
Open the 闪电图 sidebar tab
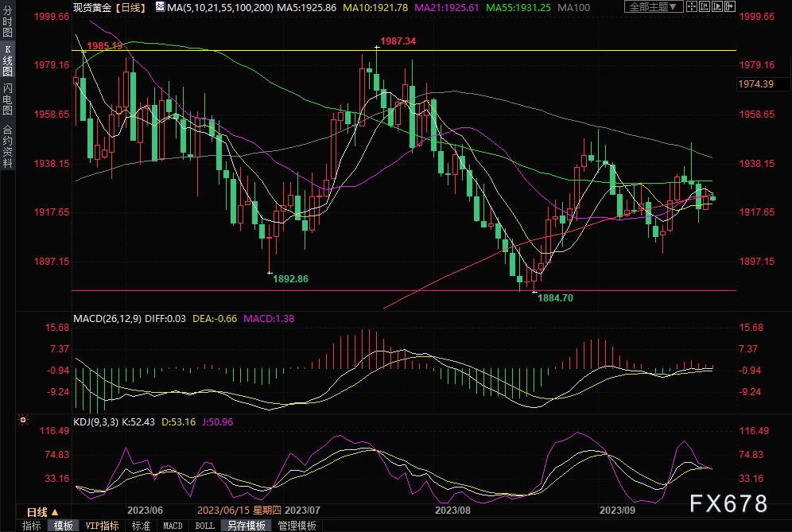tap(8, 99)
